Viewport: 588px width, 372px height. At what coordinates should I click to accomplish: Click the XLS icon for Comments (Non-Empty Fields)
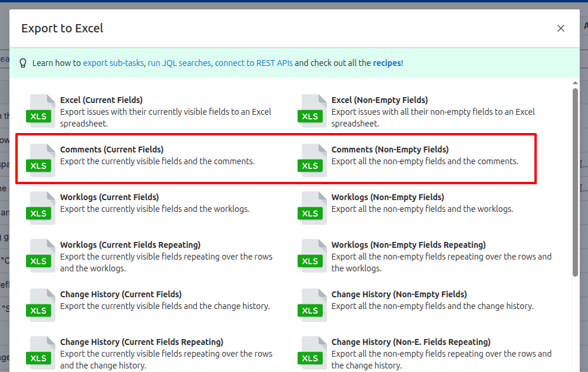pyautogui.click(x=311, y=159)
